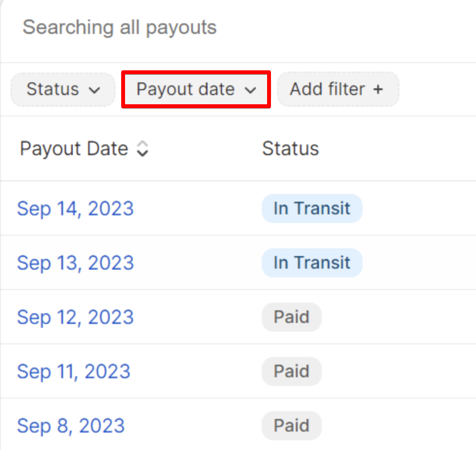Click the chevron icon on the Status filter

point(95,90)
